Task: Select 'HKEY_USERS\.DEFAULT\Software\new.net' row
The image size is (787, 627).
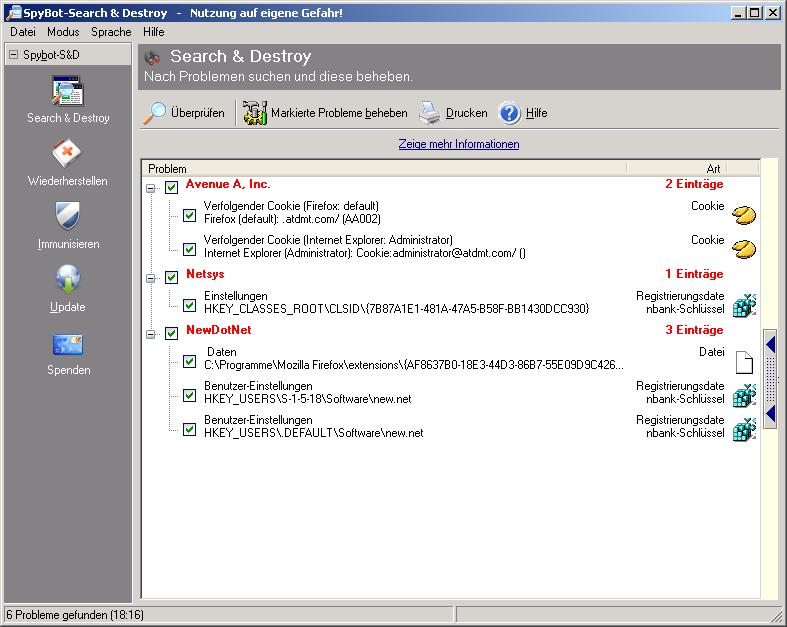Action: pyautogui.click(x=314, y=433)
